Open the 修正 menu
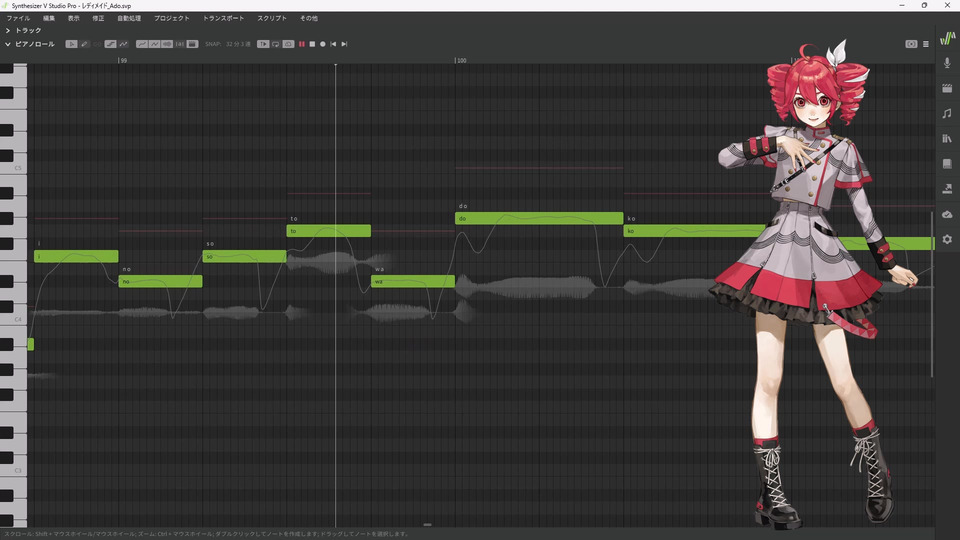960x540 pixels. tap(98, 18)
